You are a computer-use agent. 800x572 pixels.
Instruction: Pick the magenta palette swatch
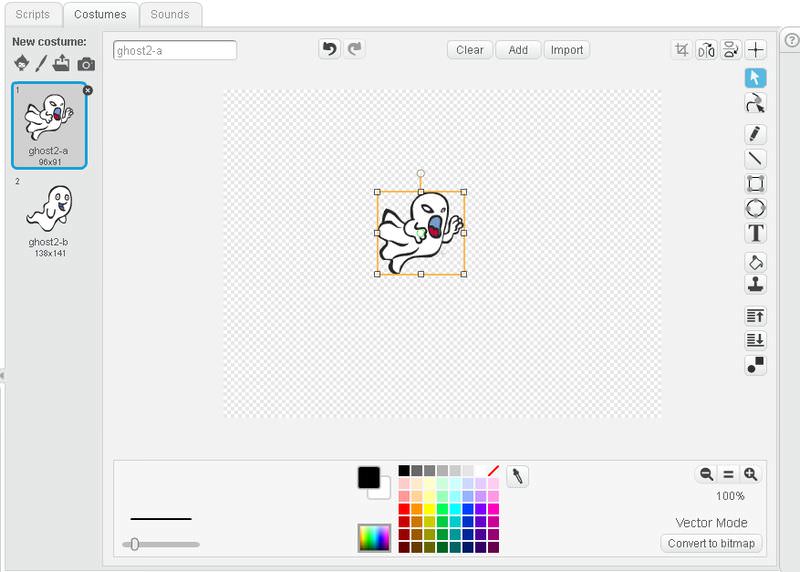(493, 509)
